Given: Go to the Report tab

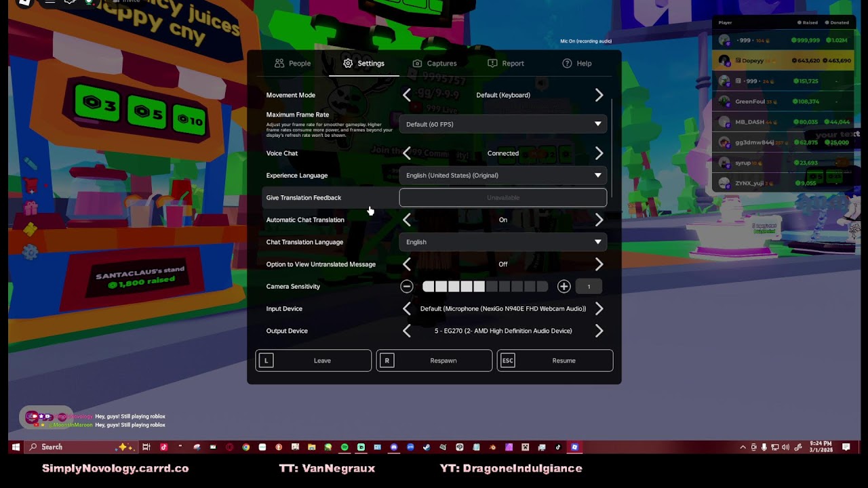Looking at the screenshot, I should tap(506, 63).
